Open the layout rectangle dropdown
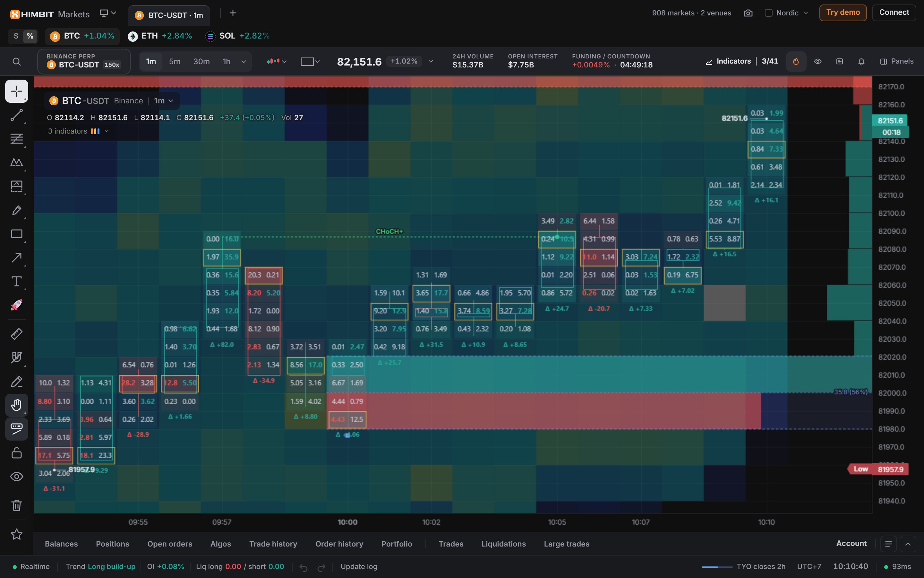 (310, 62)
